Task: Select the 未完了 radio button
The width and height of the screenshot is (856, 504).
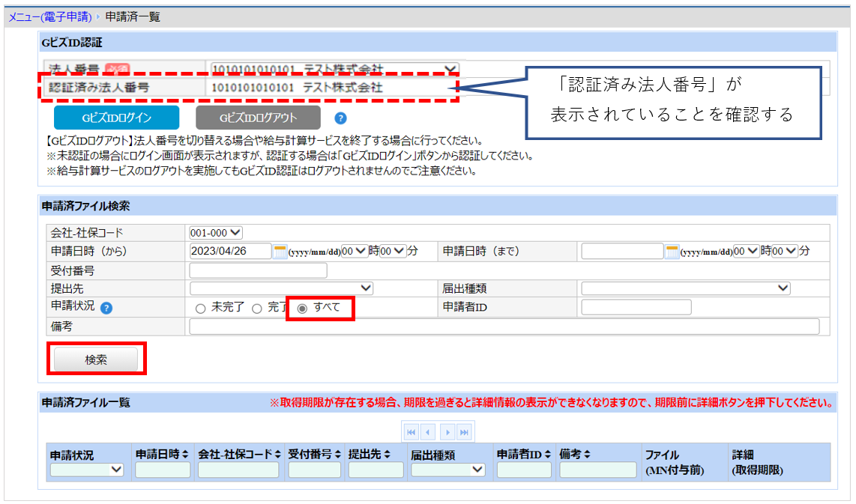Action: (200, 309)
